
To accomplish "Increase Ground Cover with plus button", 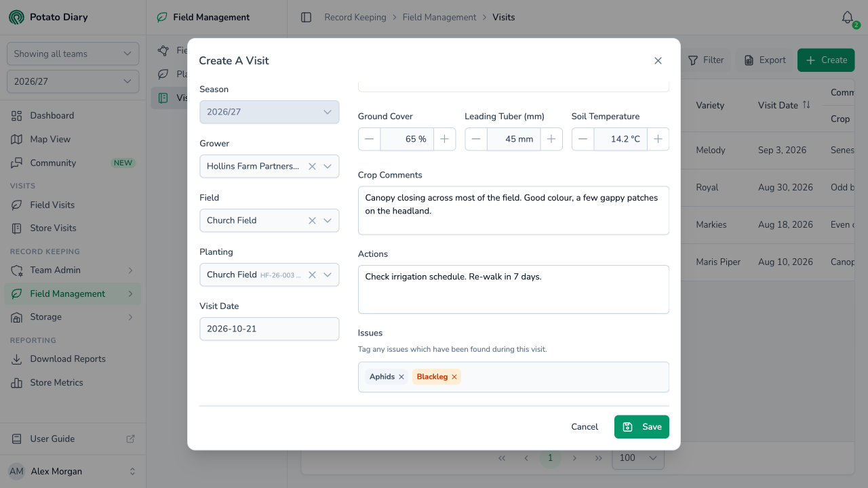I will coord(444,139).
